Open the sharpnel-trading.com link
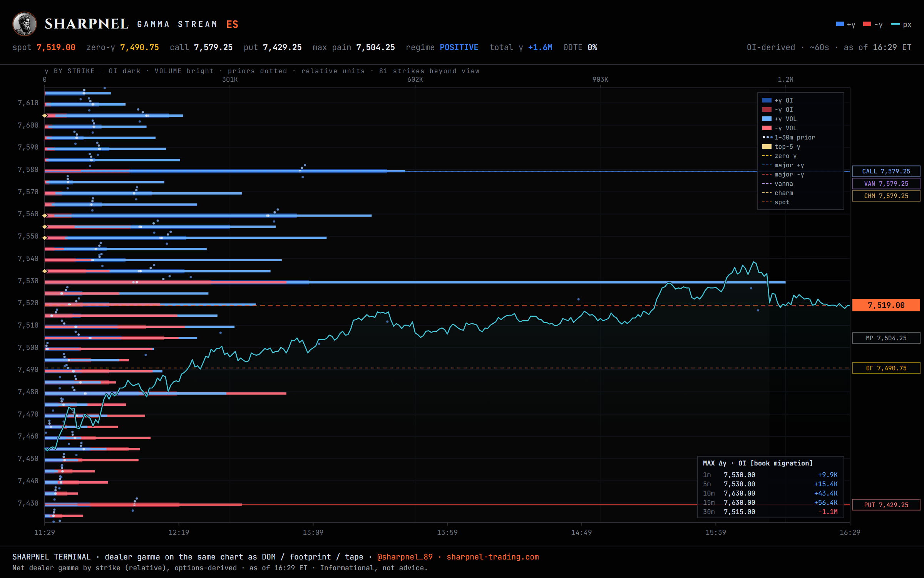 493,557
